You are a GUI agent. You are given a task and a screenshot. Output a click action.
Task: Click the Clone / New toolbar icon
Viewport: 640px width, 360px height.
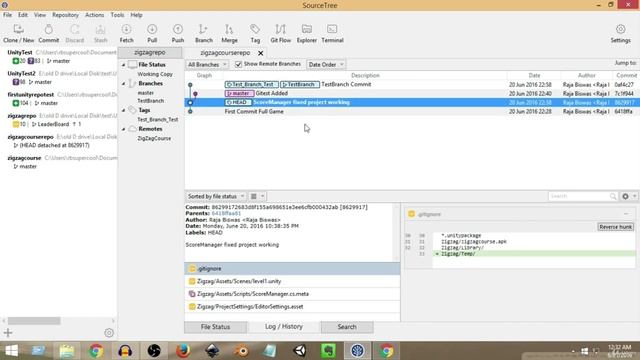pos(18,33)
